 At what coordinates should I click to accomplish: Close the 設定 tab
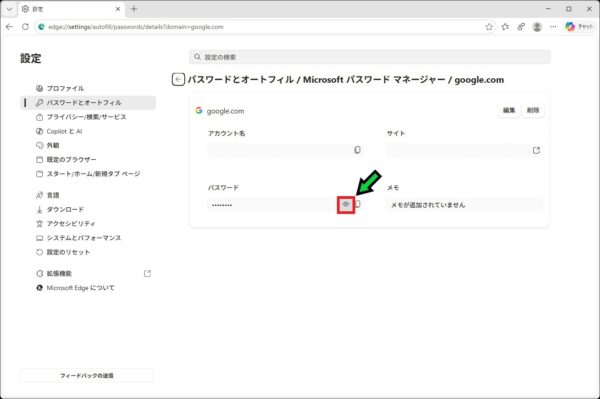118,9
